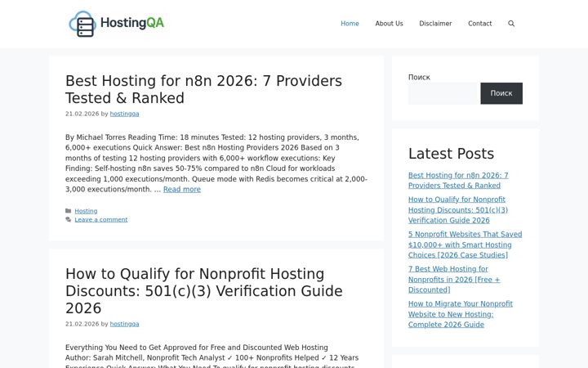
Task: Open post title Best Hosting for n8n 2026
Action: point(203,89)
